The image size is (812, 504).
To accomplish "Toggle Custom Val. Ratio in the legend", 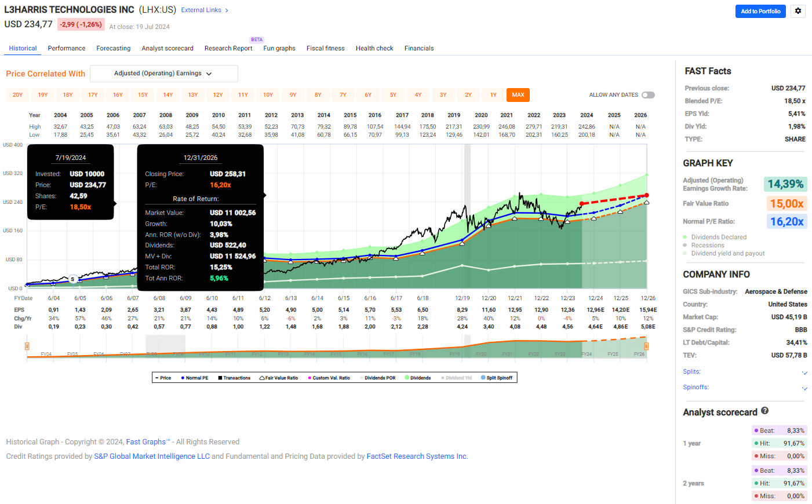I will tap(329, 378).
